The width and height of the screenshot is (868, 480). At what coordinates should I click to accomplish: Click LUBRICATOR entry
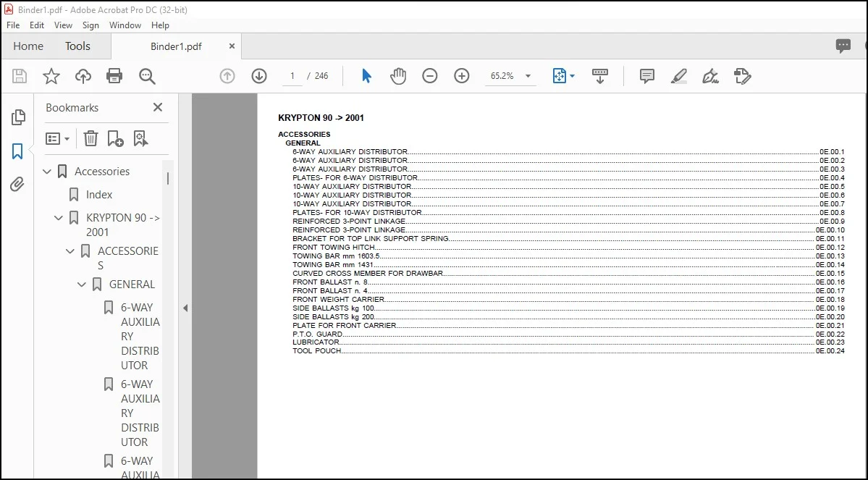point(568,342)
